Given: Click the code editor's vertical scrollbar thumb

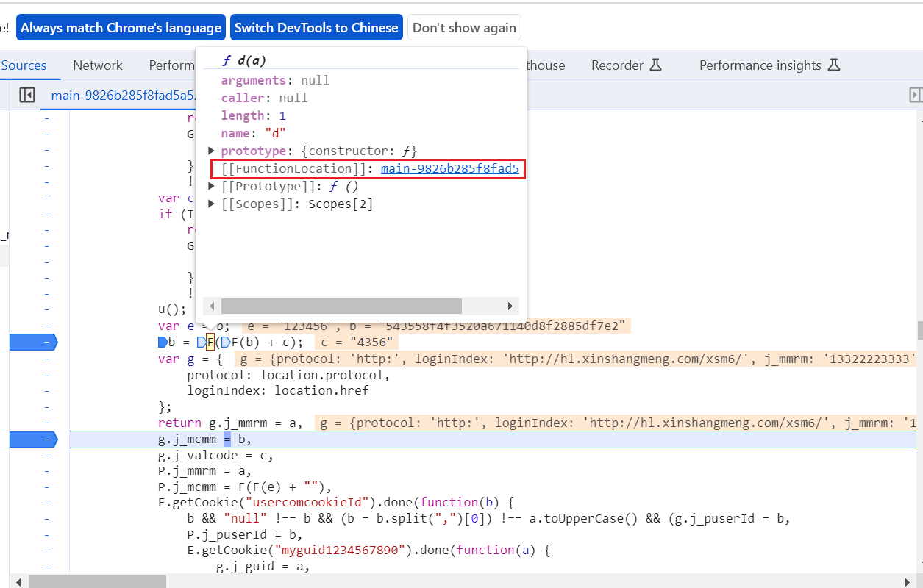Looking at the screenshot, I should pos(919,329).
